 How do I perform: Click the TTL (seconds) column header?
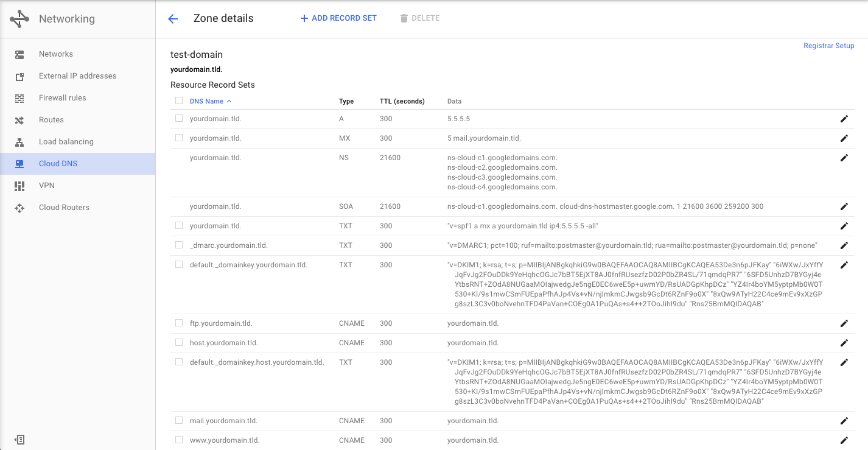coord(402,101)
